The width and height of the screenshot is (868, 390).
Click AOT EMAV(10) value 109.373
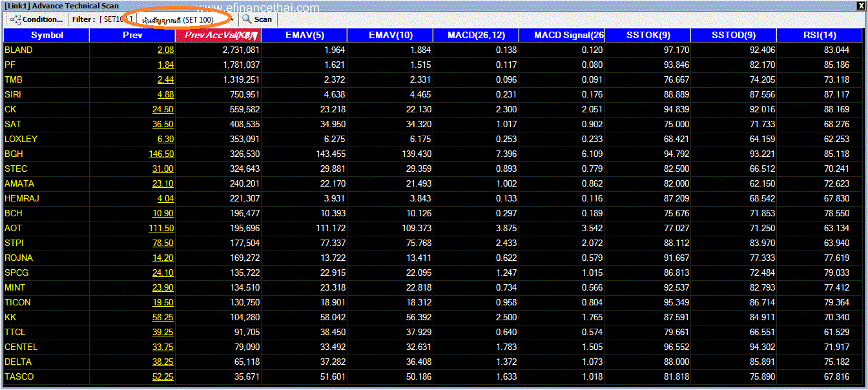[x=417, y=228]
